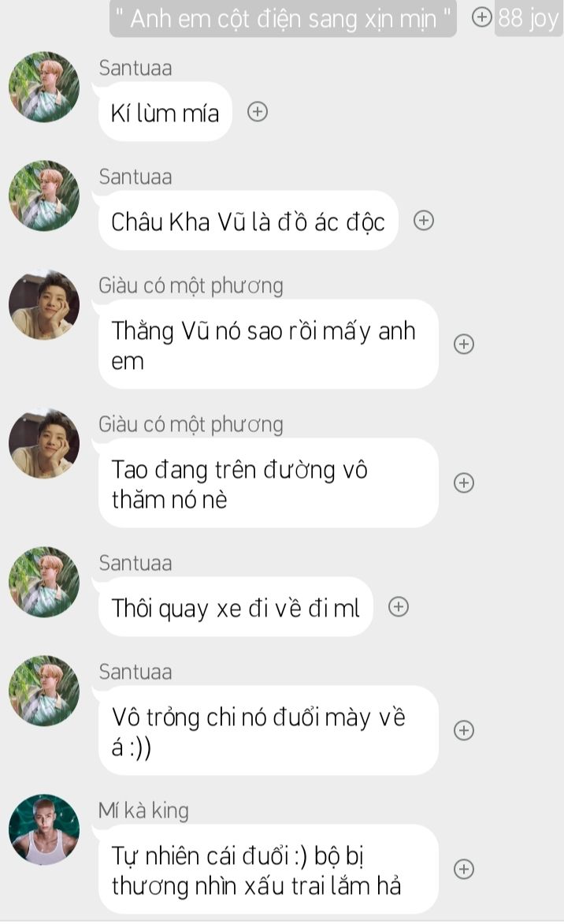The width and height of the screenshot is (564, 924).
Task: Select the "Thôi quay xe đi về đi ml" bubble
Action: tap(236, 607)
